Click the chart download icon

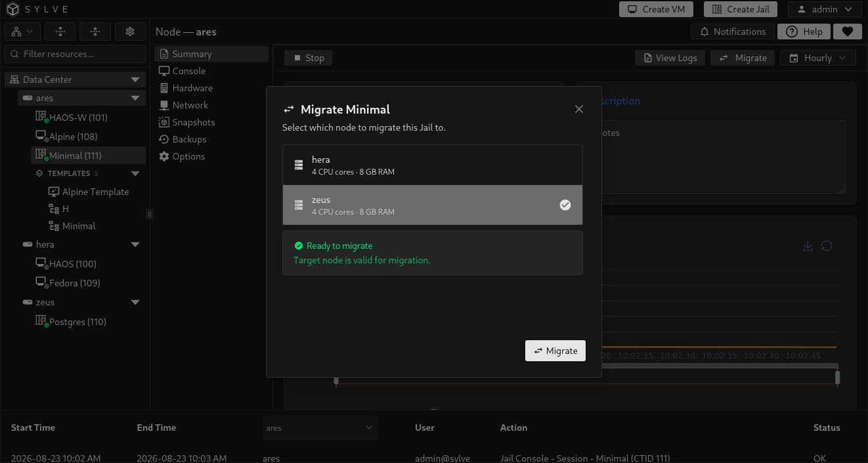[808, 246]
